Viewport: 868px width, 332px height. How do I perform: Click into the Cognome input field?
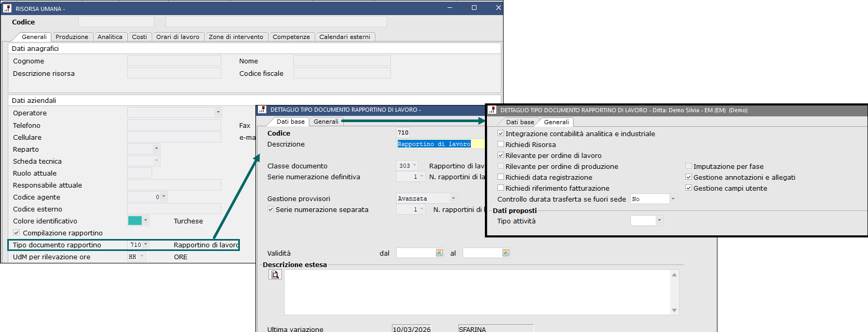pos(174,61)
